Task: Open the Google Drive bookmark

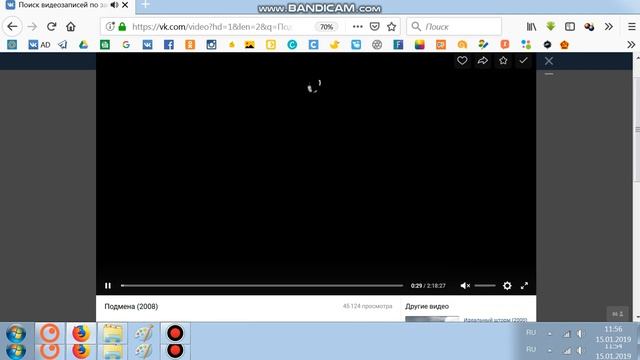Action: coord(84,44)
